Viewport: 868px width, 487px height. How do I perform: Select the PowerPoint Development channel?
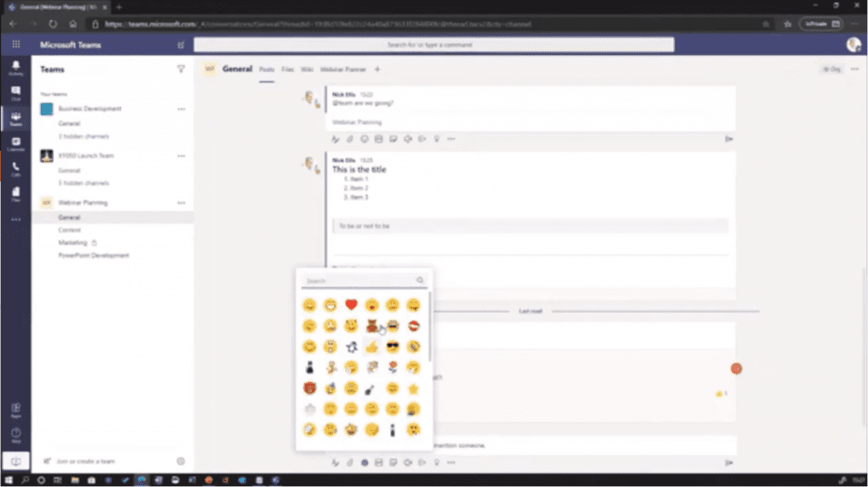pos(93,255)
